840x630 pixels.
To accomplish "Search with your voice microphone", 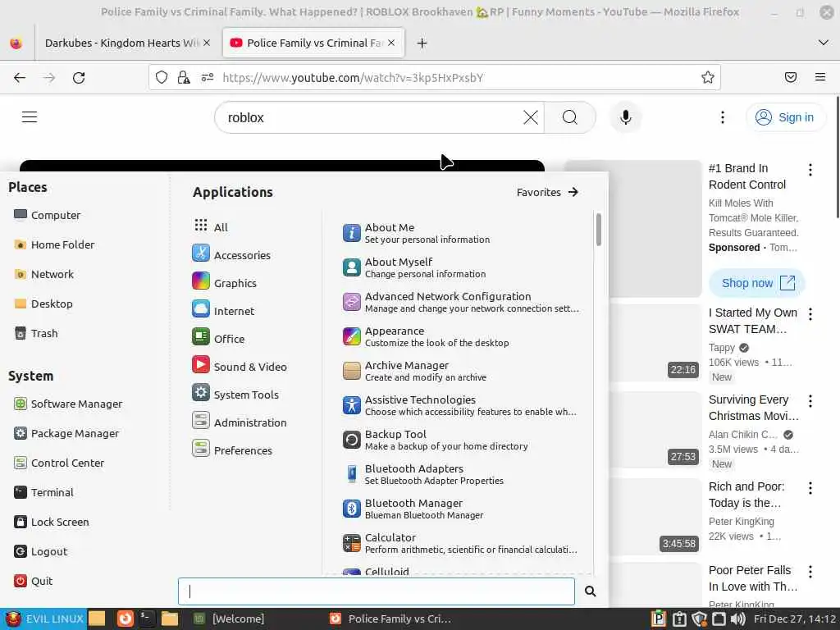I will (x=625, y=117).
